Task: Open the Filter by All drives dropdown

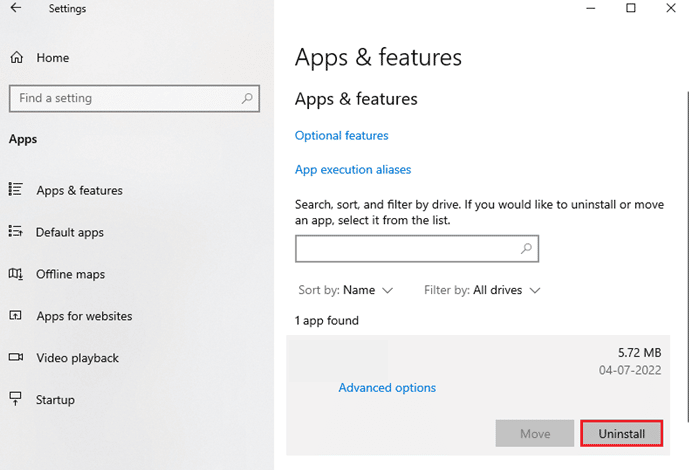Action: [x=482, y=290]
